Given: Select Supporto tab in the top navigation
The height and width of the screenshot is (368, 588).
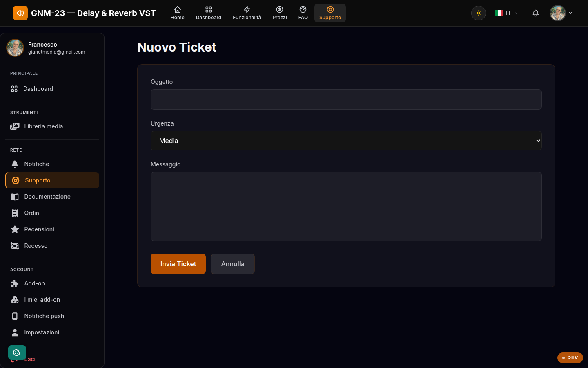Looking at the screenshot, I should pyautogui.click(x=330, y=13).
